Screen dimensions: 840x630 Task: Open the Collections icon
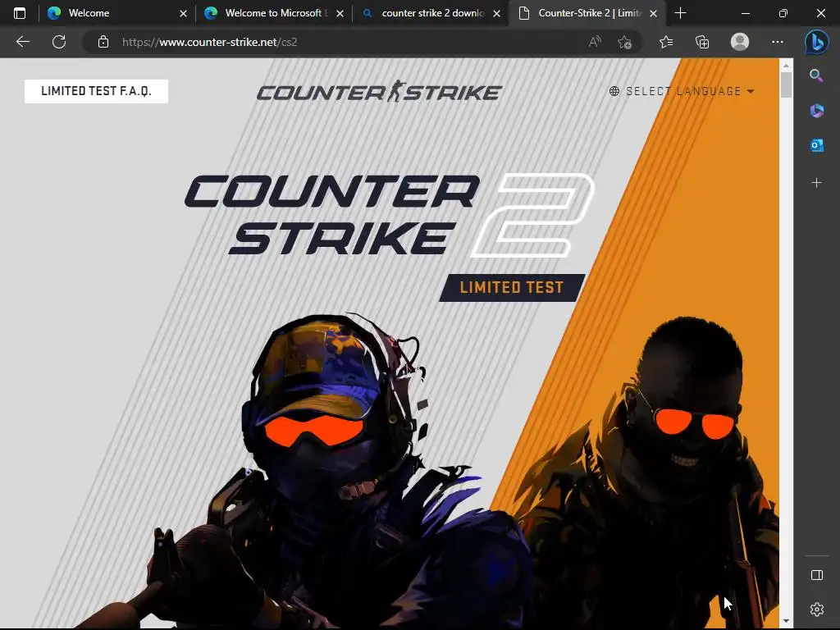[x=702, y=42]
